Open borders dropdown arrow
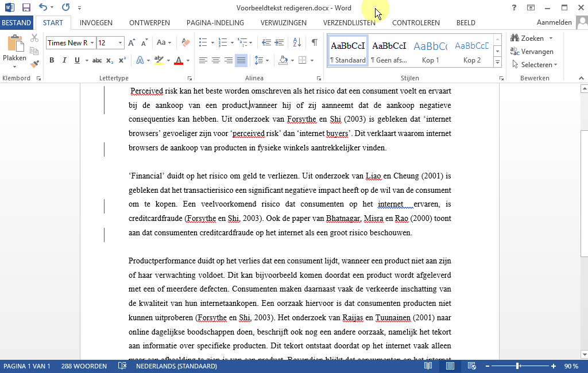 point(312,60)
